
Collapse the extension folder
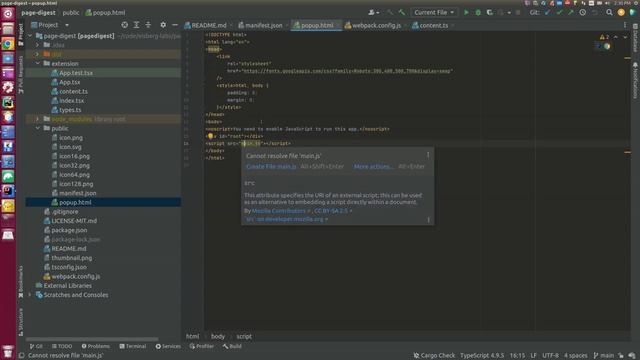tap(38, 63)
